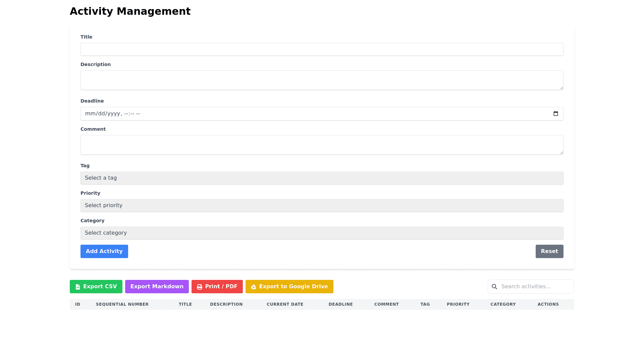Click the printer icon on the Print / PDF button
The height and width of the screenshot is (362, 644).
coord(200,287)
